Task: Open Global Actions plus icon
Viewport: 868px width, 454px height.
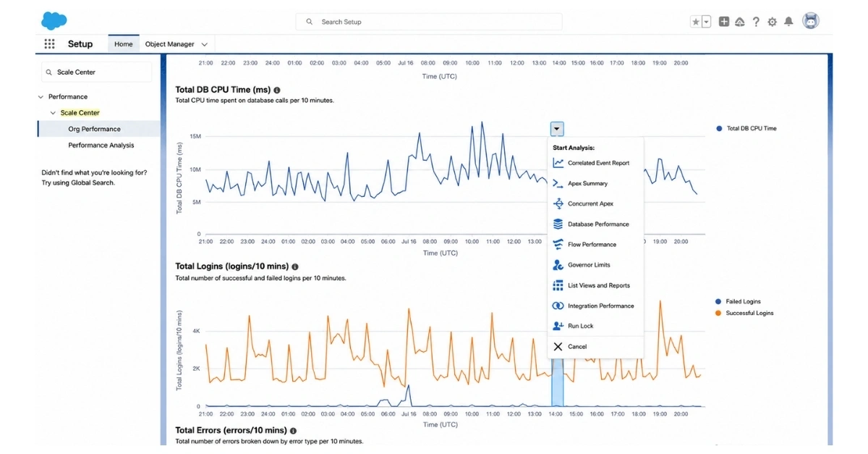Action: pos(724,22)
